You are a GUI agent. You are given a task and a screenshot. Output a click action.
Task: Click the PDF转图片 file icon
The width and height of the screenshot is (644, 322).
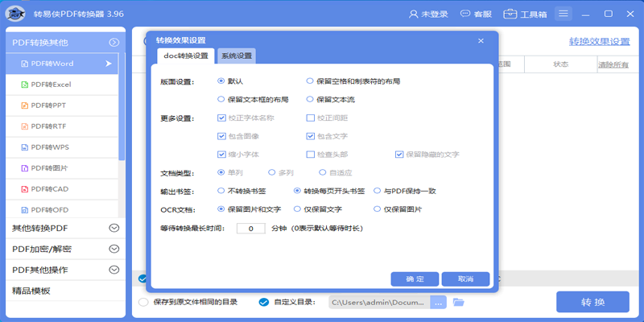tap(24, 168)
